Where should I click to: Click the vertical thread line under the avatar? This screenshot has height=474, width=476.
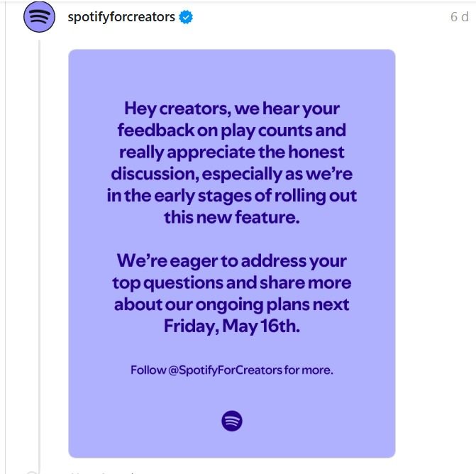pos(40,248)
